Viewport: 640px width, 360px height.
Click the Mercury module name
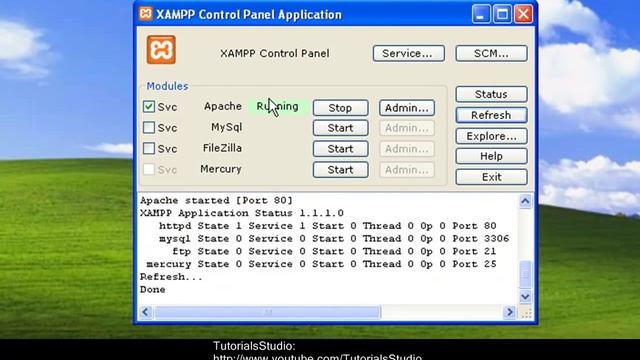pos(221,169)
